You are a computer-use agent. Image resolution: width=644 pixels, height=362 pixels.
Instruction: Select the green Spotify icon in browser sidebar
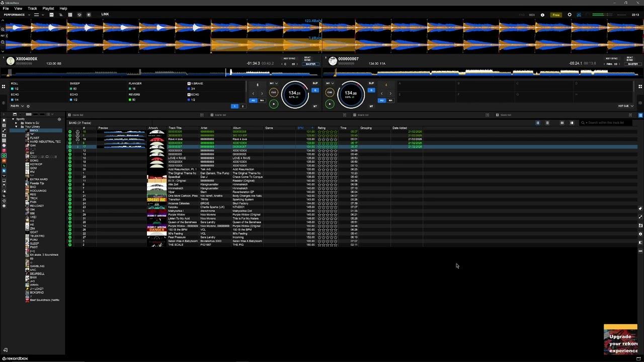point(4,155)
